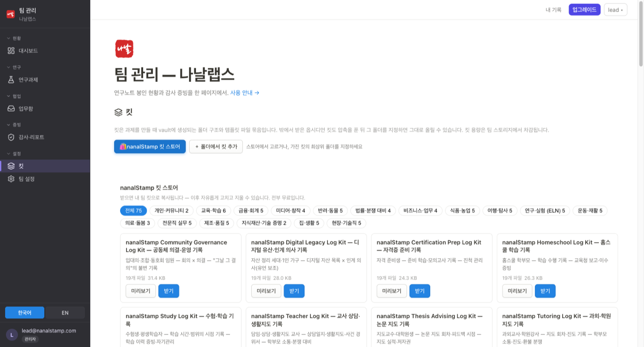The image size is (644, 347).
Task: Click the Thesis Advising Log Kit title
Action: pyautogui.click(x=430, y=320)
